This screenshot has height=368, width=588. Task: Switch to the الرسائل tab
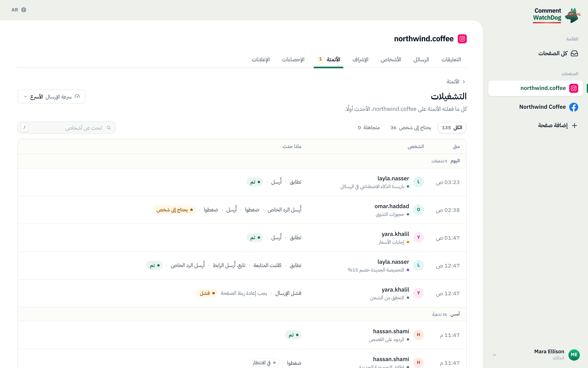[421, 60]
